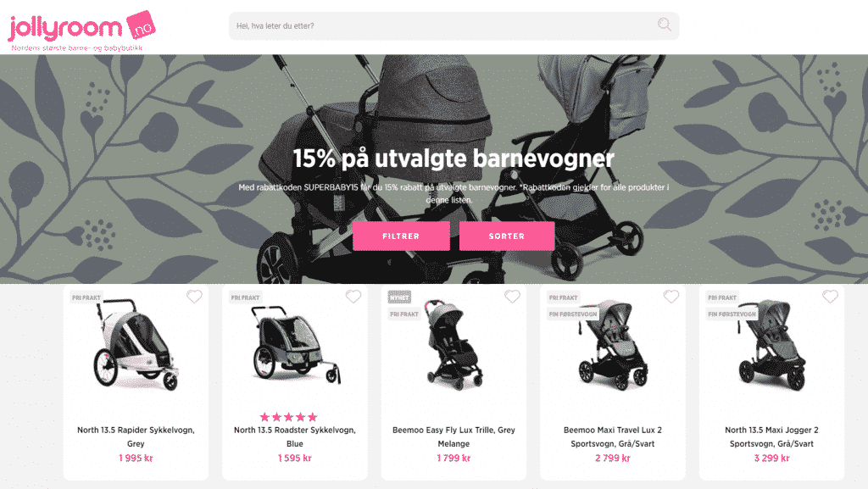Open Beemoo Maxi Travel Lux 2 title link

click(613, 436)
